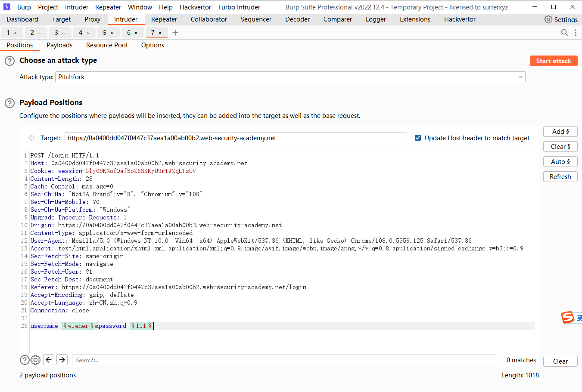Open the Turbo Intruder menu
Screen dimensions: 582x392
(239, 7)
